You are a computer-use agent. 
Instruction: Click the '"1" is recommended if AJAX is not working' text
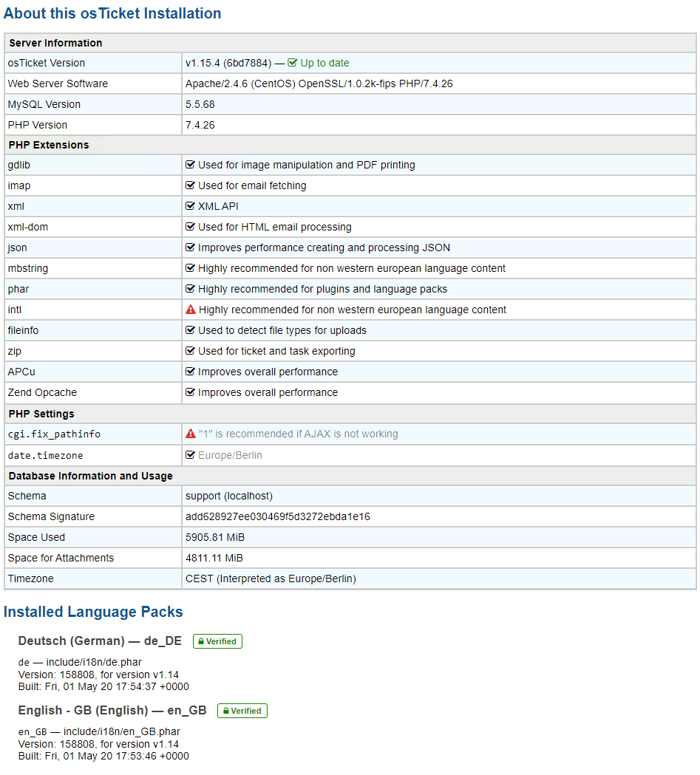click(x=298, y=434)
